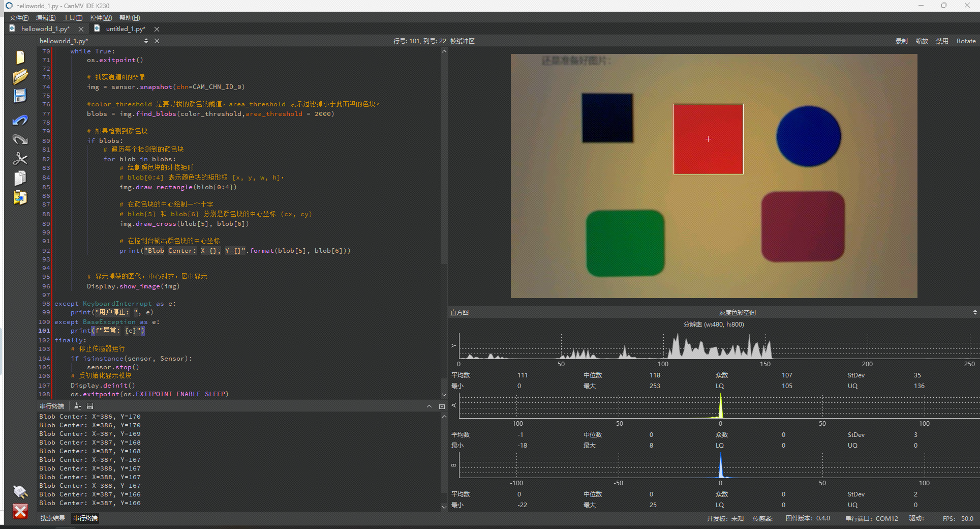The height and width of the screenshot is (529, 980).
Task: Click the 灰度色彩空间 color space selector
Action: tap(737, 312)
